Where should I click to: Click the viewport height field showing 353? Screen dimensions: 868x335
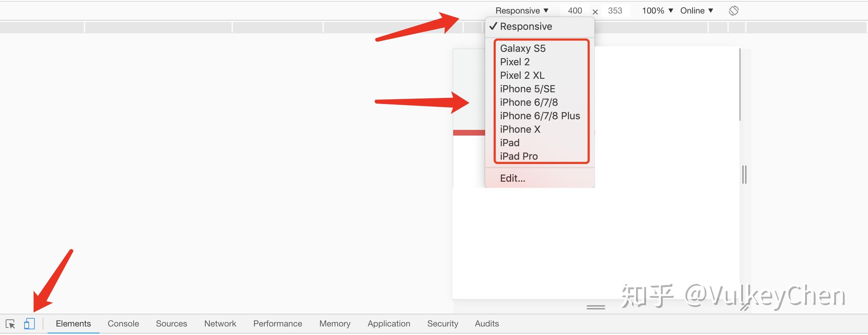[615, 11]
